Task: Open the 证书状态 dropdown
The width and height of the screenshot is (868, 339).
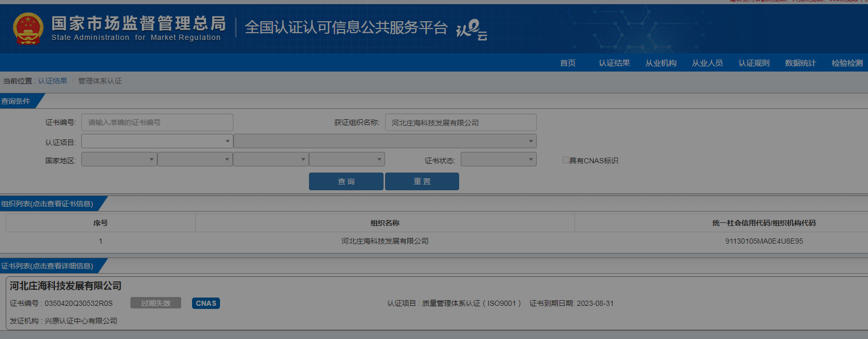Action: 498,159
